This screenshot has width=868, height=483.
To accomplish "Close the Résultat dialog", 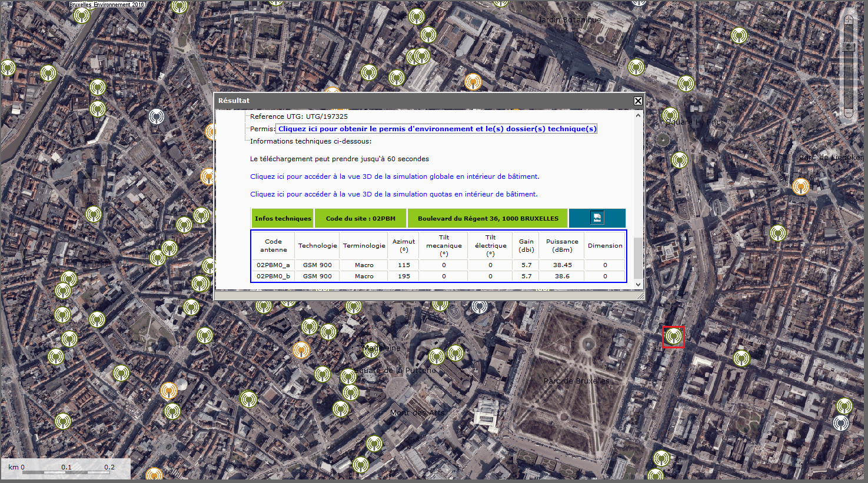I will [x=638, y=101].
